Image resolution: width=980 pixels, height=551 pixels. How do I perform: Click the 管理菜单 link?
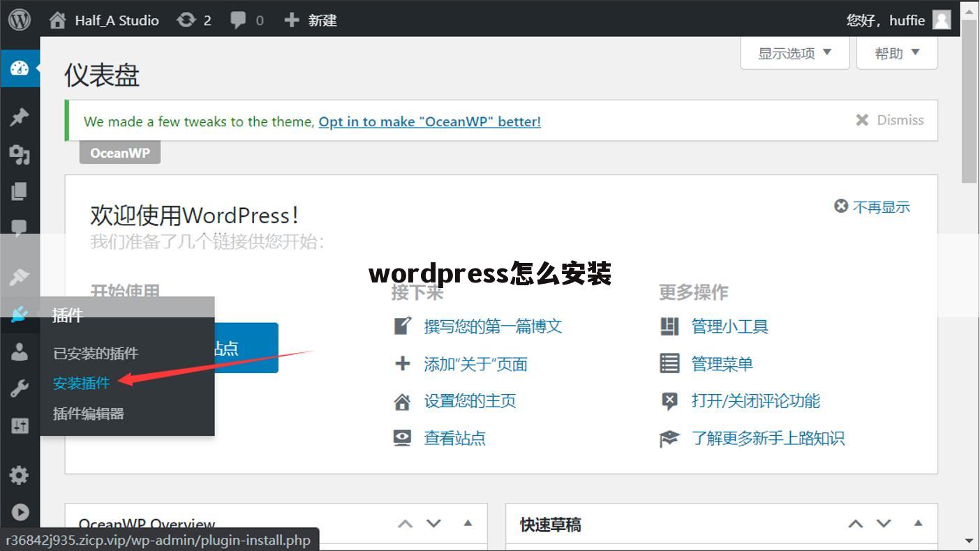(722, 364)
